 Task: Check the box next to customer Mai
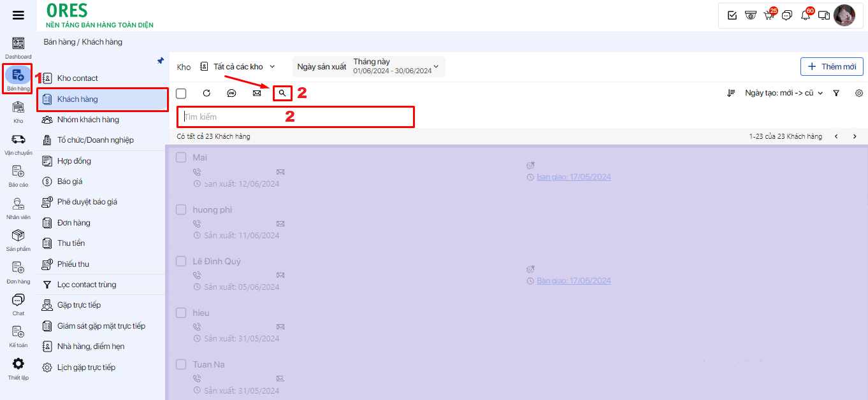click(181, 157)
